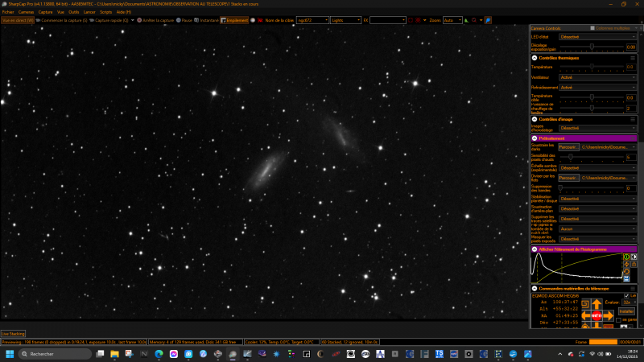Click the histogram auto-stretch lightning icon
Screen dimensions: 644x362
point(626,264)
